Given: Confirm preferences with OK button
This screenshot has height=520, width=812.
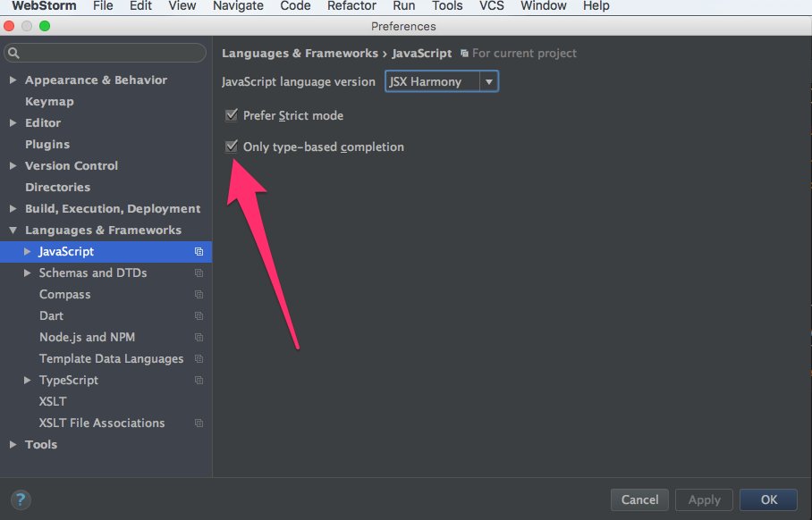Looking at the screenshot, I should [768, 499].
